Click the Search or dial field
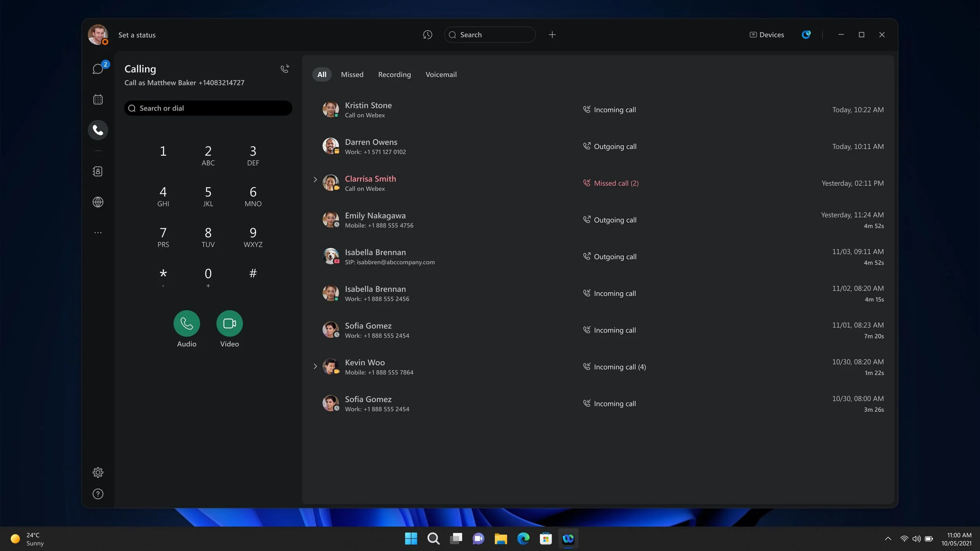This screenshot has height=551, width=980. click(x=208, y=108)
